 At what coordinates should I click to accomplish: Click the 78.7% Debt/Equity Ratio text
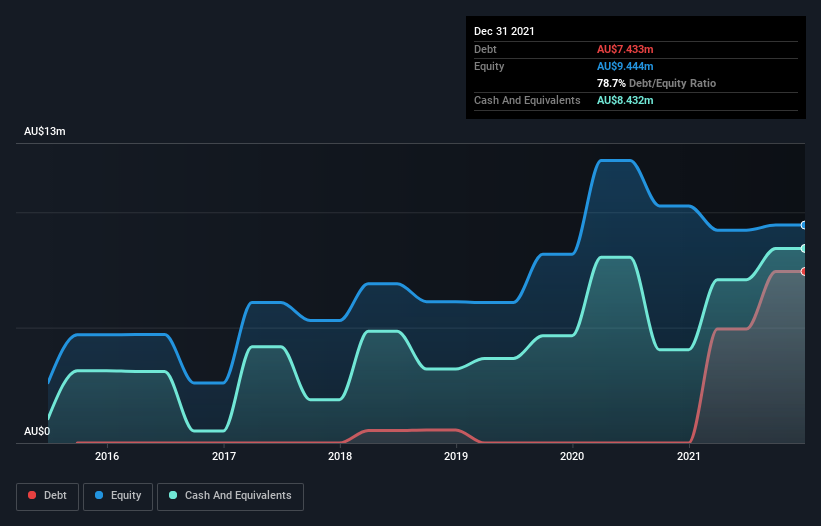point(656,83)
